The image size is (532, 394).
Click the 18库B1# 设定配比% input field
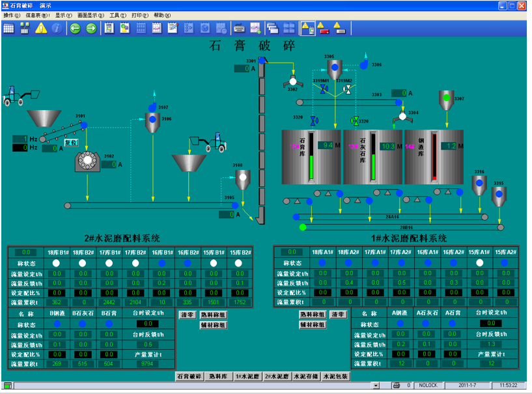(57, 293)
